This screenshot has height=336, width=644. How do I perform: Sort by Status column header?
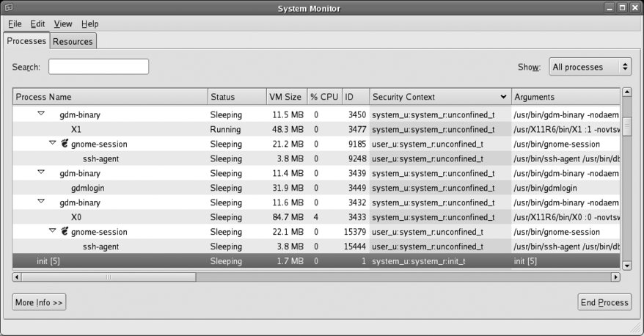click(237, 97)
